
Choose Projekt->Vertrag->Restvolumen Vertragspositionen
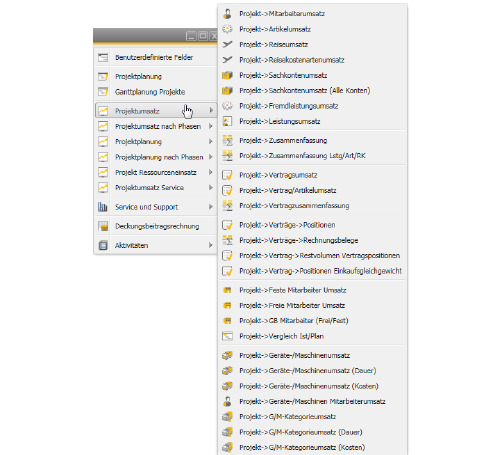313,256
